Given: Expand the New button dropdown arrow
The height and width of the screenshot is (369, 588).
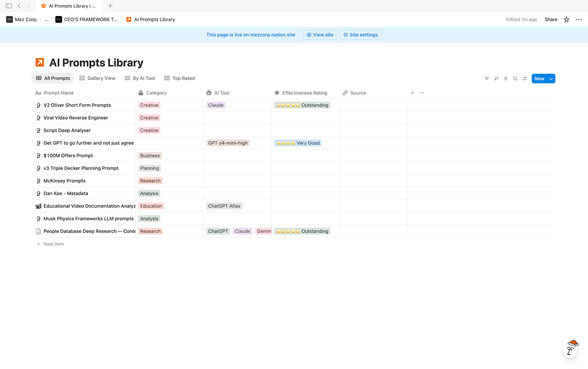Looking at the screenshot, I should point(551,79).
